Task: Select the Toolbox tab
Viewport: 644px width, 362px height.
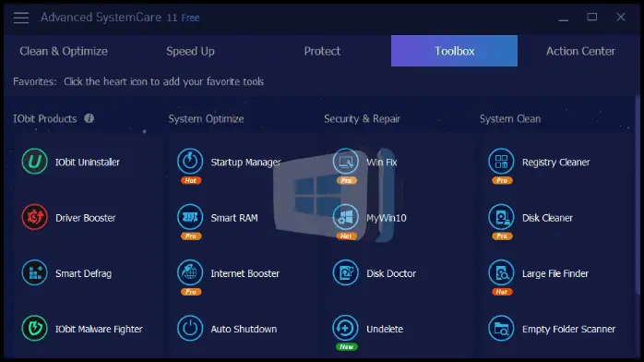Action: pos(454,51)
